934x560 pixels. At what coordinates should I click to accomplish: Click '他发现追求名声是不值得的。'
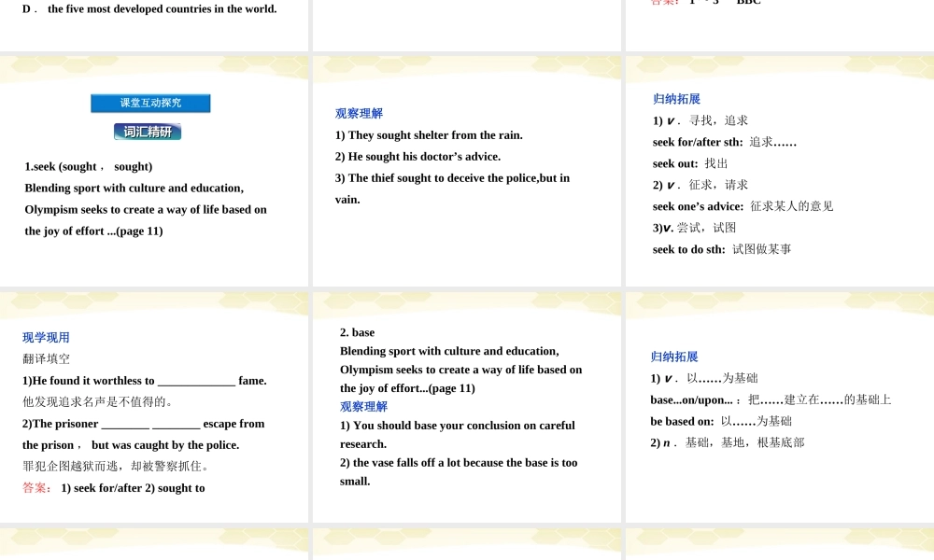98,401
